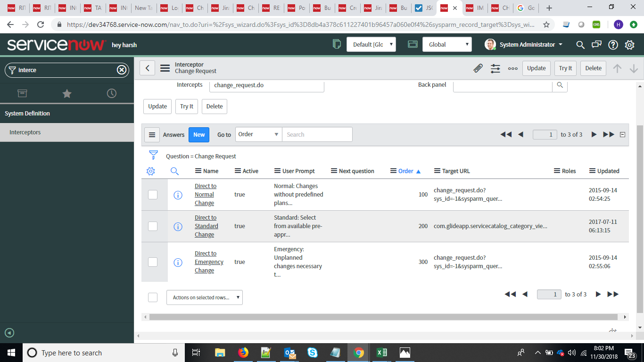Open Microsoft Excel from the taskbar
This screenshot has height=362, width=644.
pyautogui.click(x=381, y=352)
